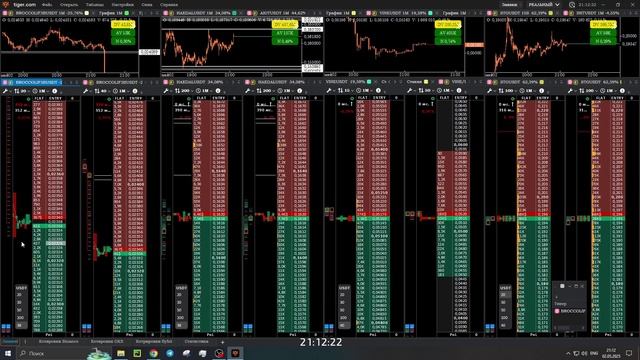Open the РЕАЛЬНЫЙ account mode dropdown

(543, 4)
